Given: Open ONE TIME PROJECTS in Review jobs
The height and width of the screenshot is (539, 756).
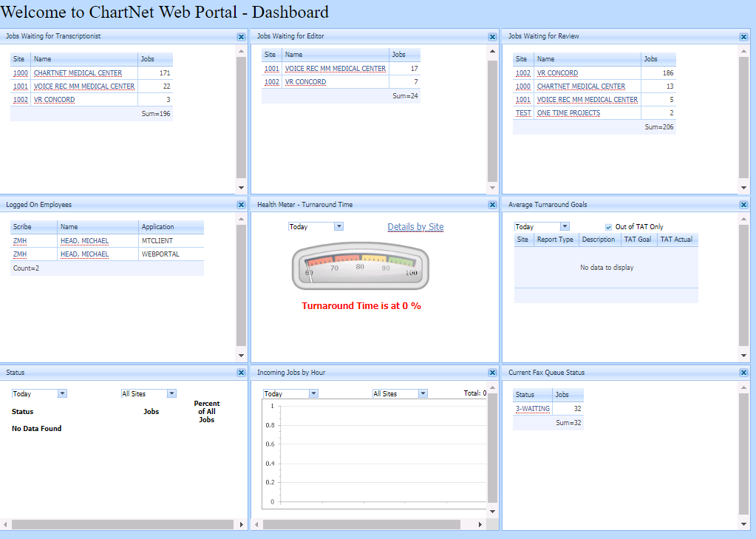Looking at the screenshot, I should click(x=568, y=113).
